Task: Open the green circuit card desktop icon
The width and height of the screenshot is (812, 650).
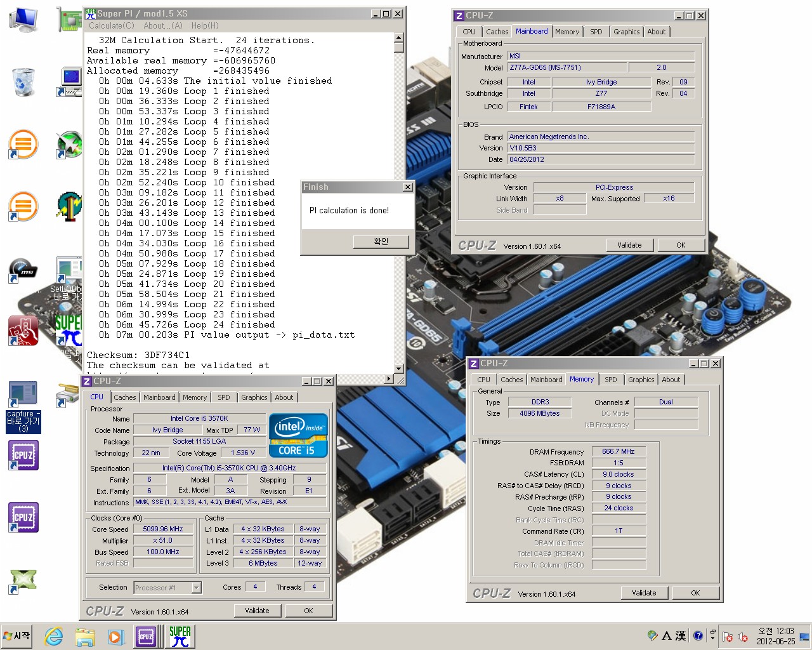Action: (69, 19)
